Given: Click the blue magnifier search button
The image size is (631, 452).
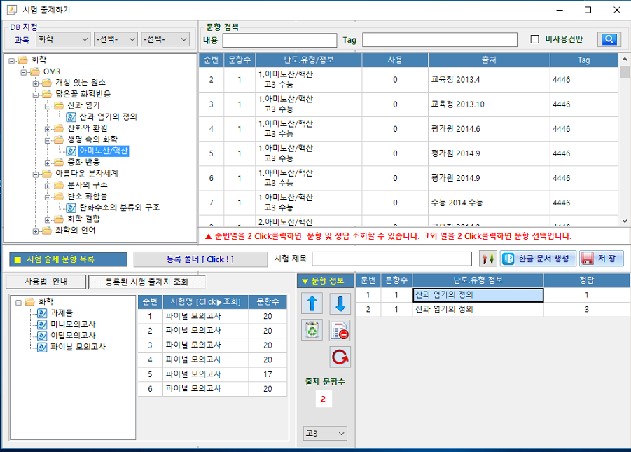Looking at the screenshot, I should pyautogui.click(x=608, y=40).
